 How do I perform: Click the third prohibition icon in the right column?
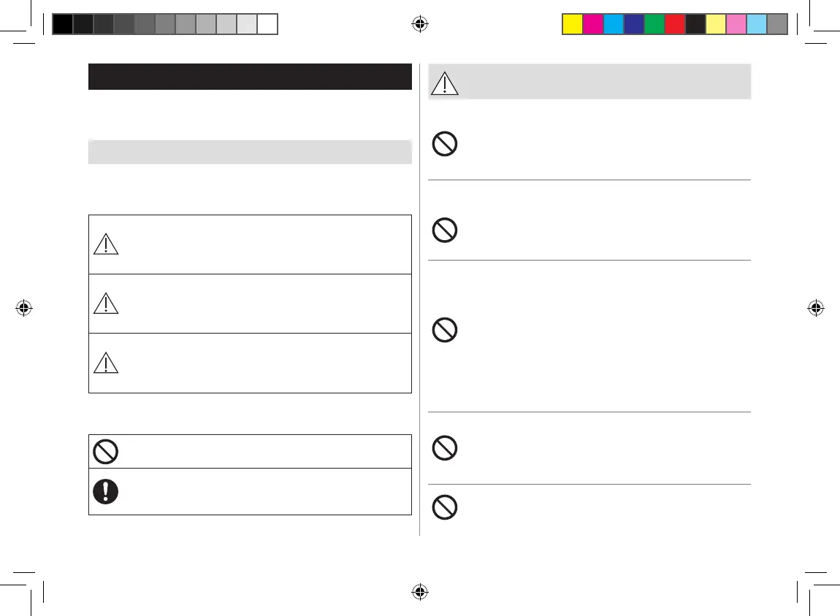click(445, 331)
